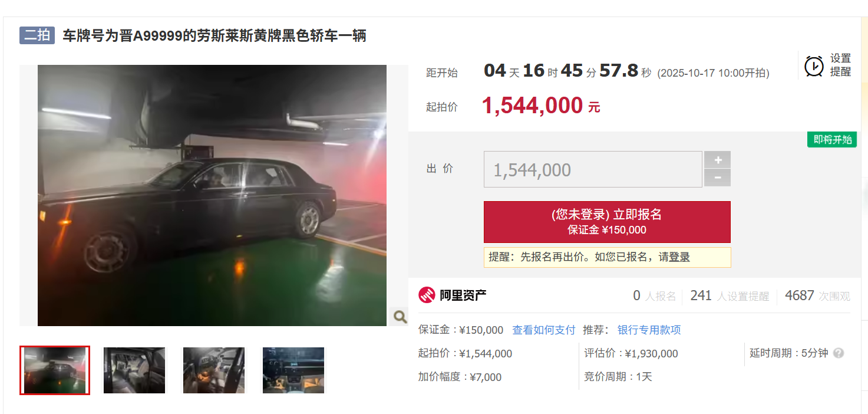Open the 查看如何支付 link
The width and height of the screenshot is (868, 414).
543,330
